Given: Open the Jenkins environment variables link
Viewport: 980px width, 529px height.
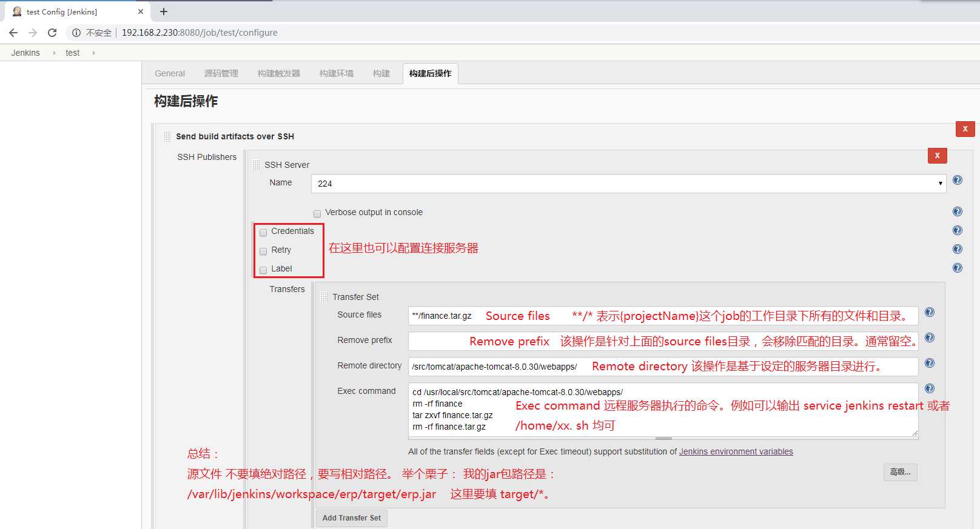Looking at the screenshot, I should point(736,451).
